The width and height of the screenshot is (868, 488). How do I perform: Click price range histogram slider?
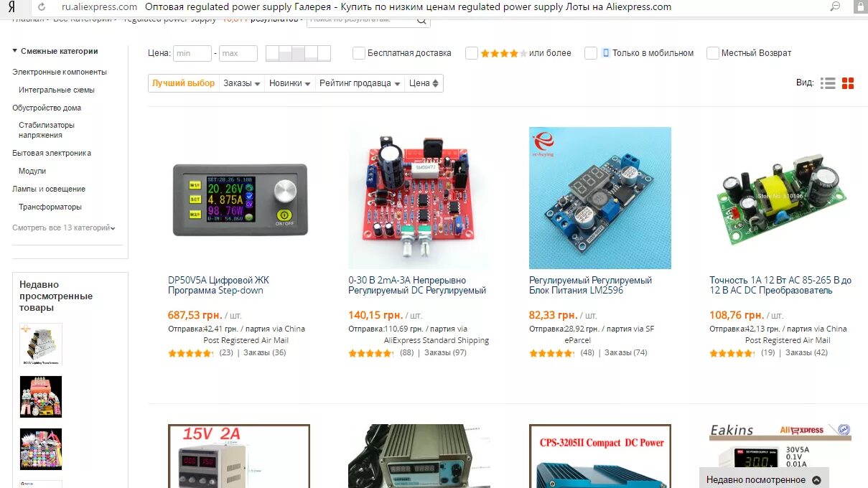tap(298, 53)
